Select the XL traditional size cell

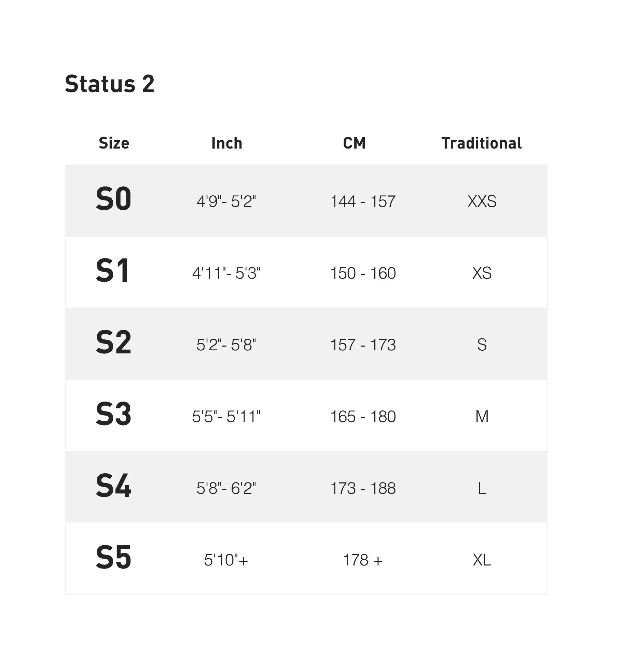click(482, 560)
